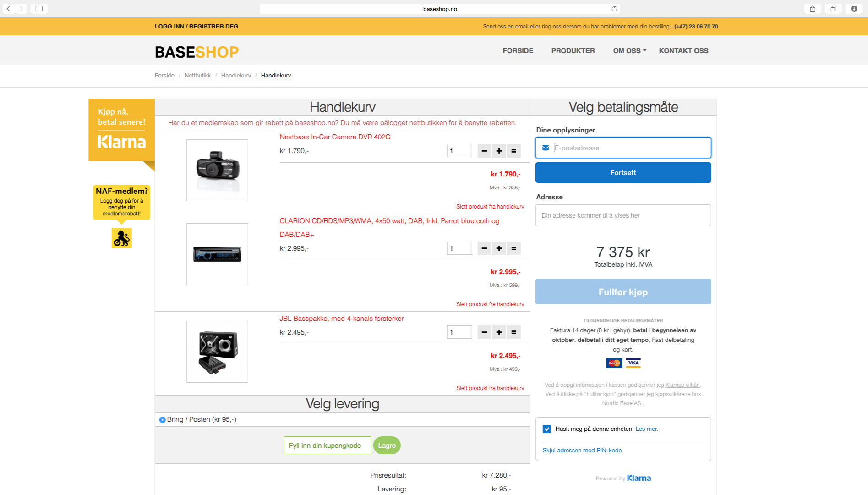
Task: Open the Safari share menu
Action: coord(813,9)
